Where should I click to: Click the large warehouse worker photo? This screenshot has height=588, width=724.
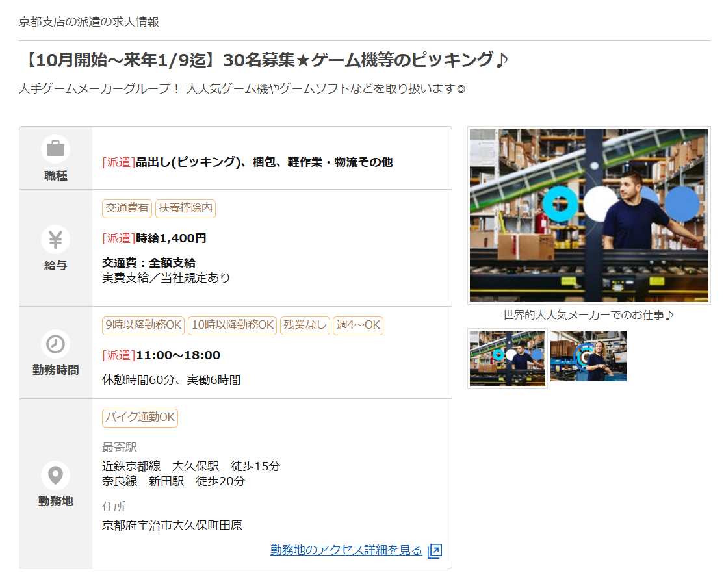point(589,215)
